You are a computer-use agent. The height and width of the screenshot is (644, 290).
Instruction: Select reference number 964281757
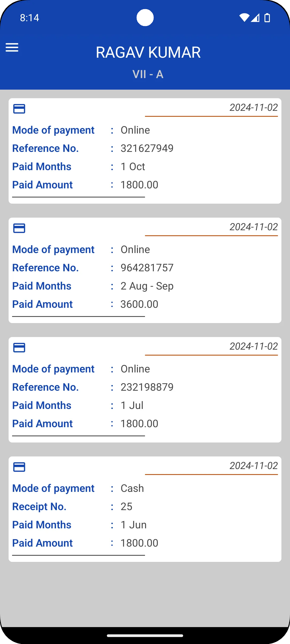point(147,268)
